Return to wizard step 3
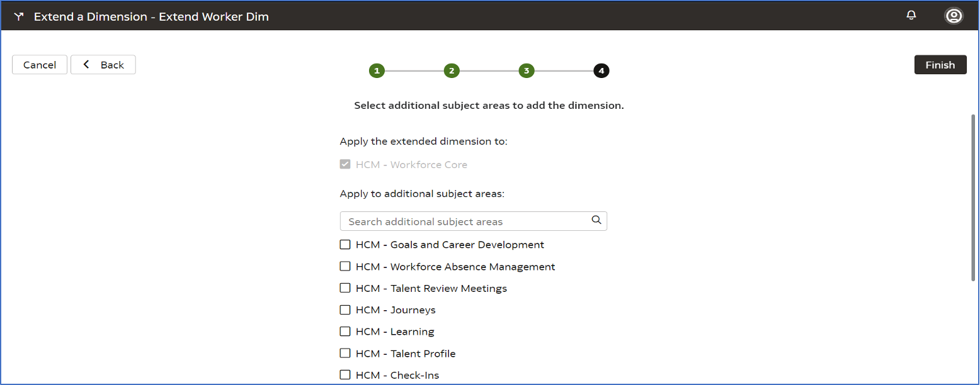The width and height of the screenshot is (980, 385). (x=526, y=71)
